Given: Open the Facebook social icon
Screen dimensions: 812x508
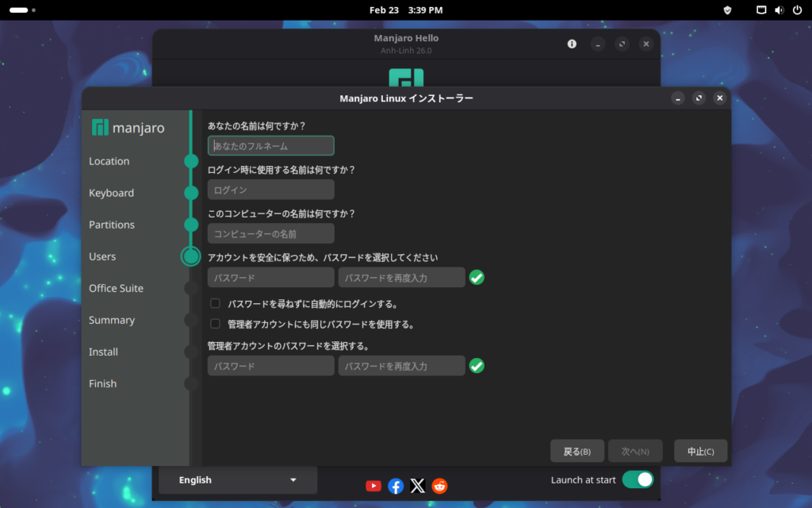Looking at the screenshot, I should [x=396, y=486].
